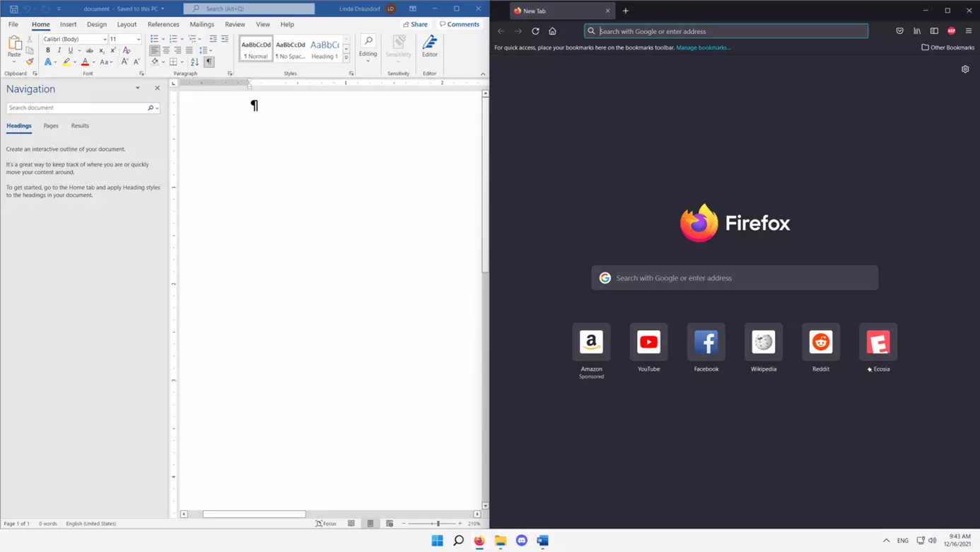This screenshot has height=552, width=980.
Task: Open the Insert ribbon tab
Action: [x=68, y=24]
